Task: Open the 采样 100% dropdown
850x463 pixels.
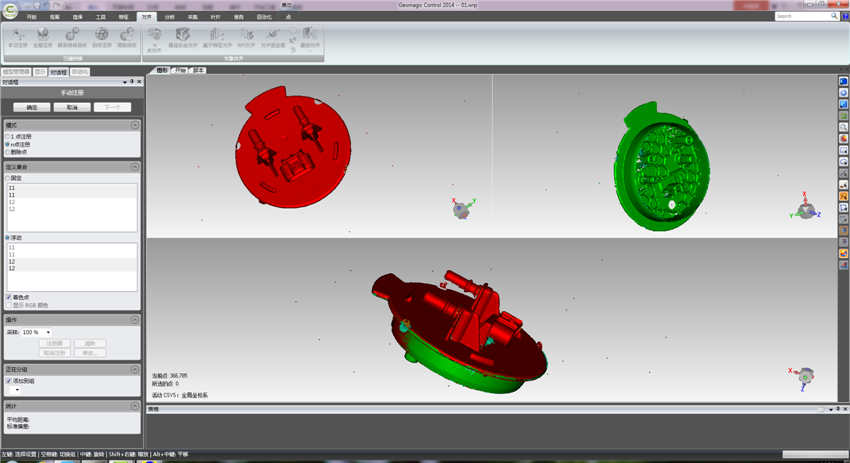Action: (47, 332)
